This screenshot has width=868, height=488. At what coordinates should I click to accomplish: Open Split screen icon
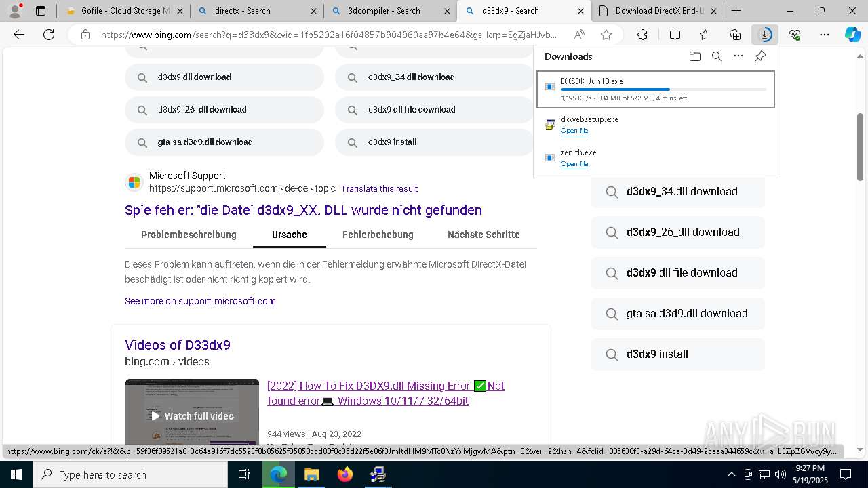(675, 35)
